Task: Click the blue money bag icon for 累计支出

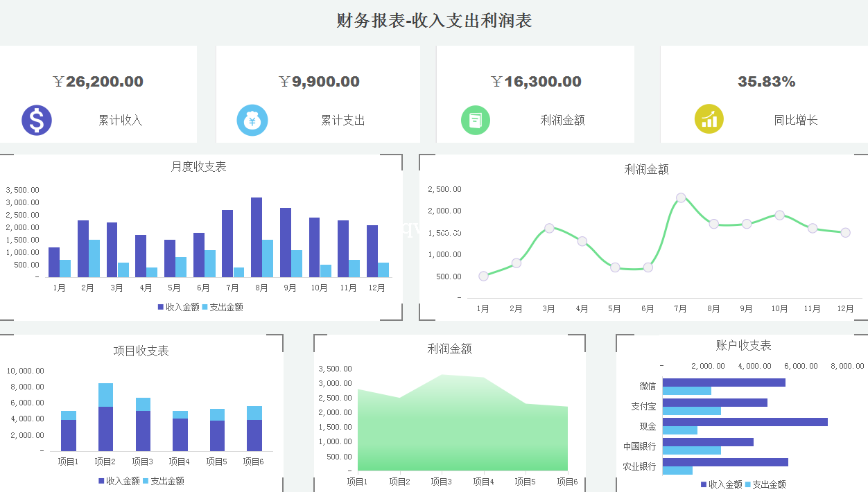Action: pos(252,121)
